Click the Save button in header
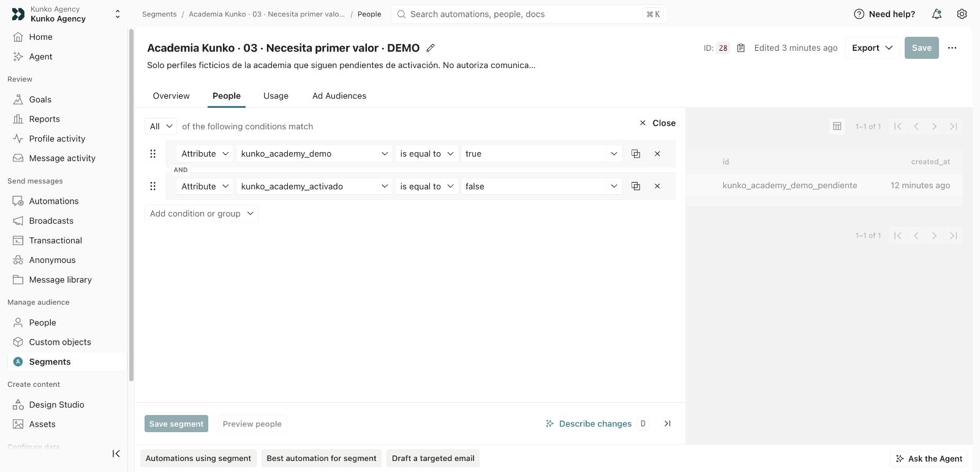The width and height of the screenshot is (980, 472). (921, 48)
